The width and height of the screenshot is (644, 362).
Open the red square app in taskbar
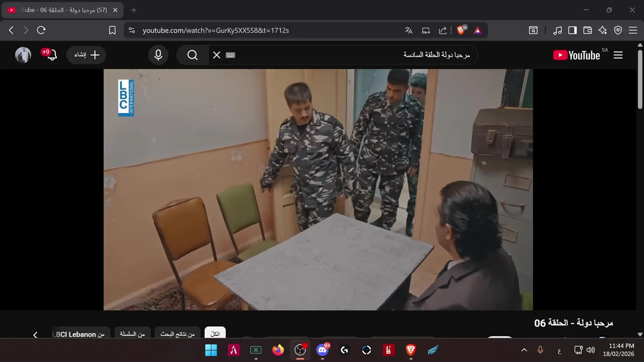click(x=388, y=350)
